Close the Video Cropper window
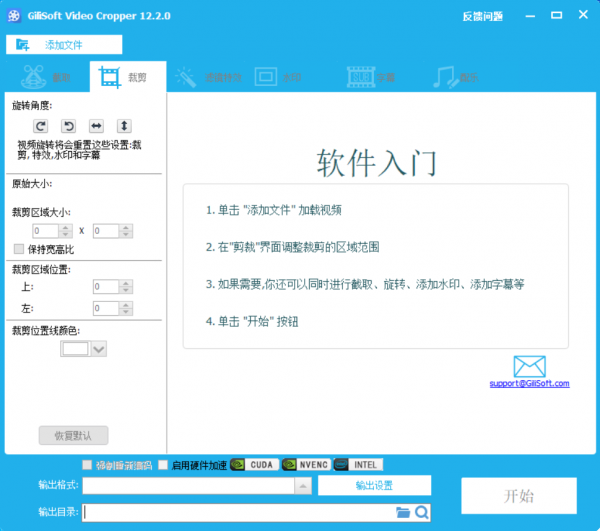Screen dimensions: 600x531 click(583, 15)
